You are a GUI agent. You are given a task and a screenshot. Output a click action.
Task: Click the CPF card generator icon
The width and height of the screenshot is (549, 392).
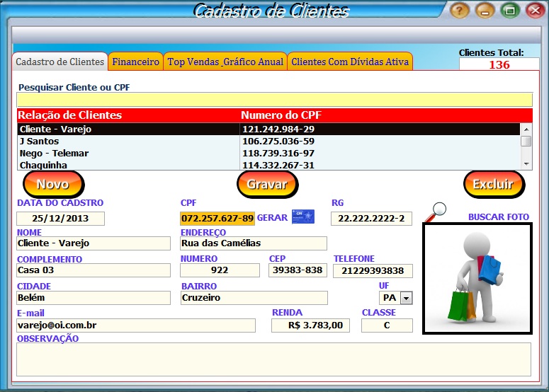pos(303,217)
